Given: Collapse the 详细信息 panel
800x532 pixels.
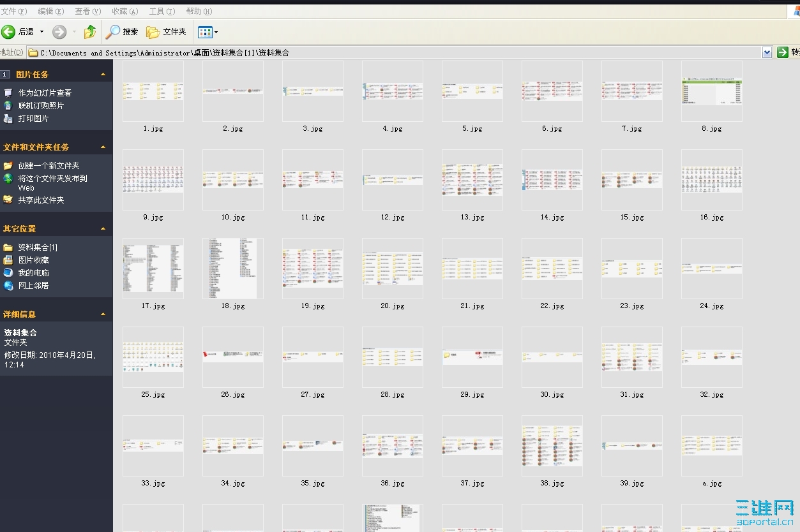Looking at the screenshot, I should 103,314.
